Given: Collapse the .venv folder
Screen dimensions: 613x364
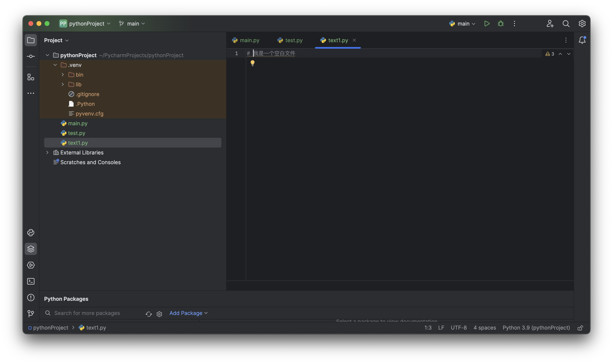Looking at the screenshot, I should point(55,65).
